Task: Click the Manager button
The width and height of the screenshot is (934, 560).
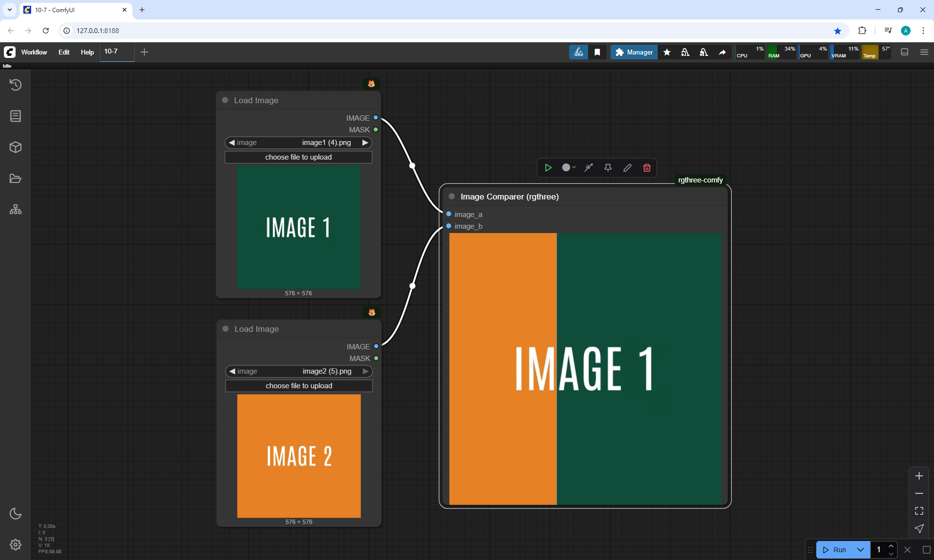Action: coord(634,52)
